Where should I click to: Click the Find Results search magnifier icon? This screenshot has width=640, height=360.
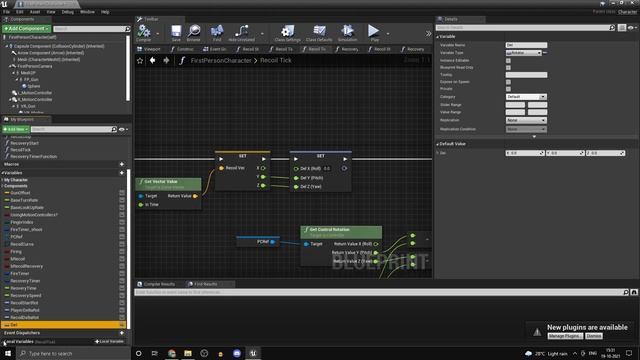[x=626, y=292]
